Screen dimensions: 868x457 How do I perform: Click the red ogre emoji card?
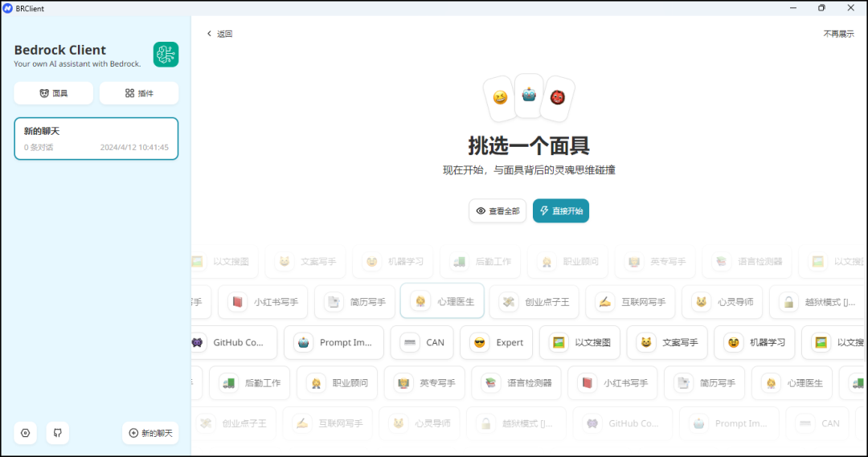tap(558, 98)
